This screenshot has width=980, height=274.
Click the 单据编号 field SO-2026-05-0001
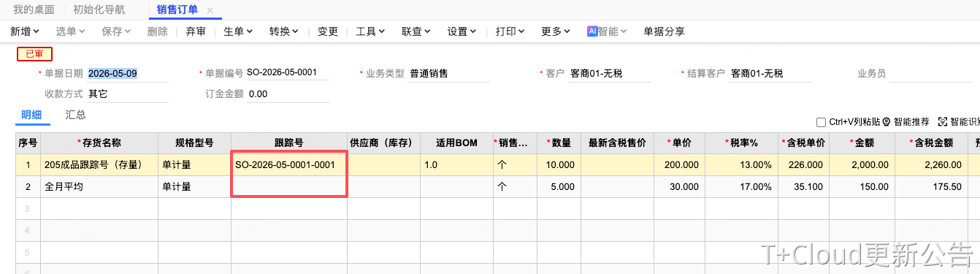288,73
